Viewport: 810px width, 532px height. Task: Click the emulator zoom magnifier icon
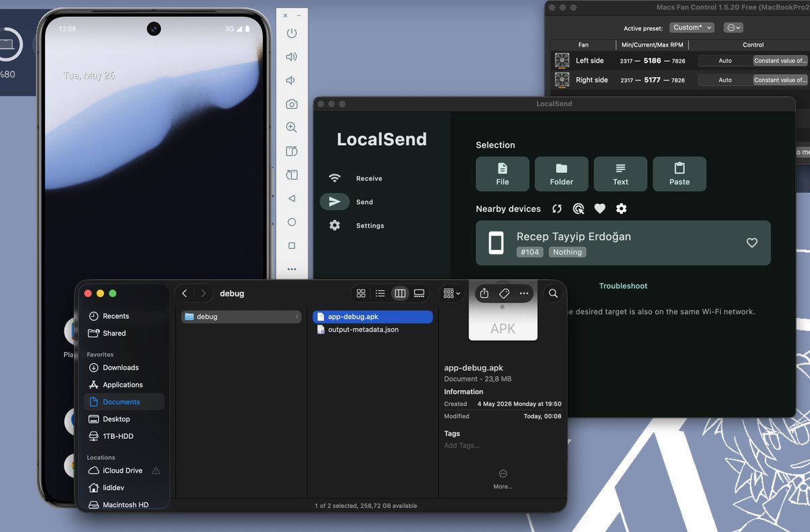(292, 128)
